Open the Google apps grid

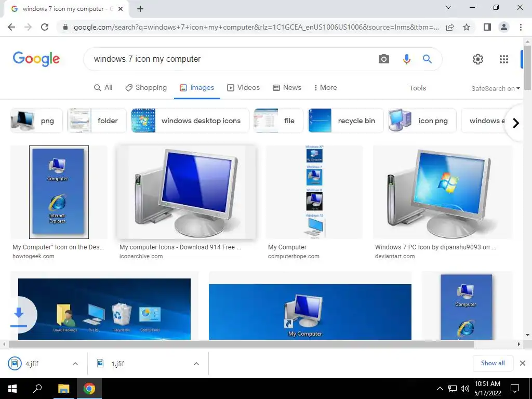[x=504, y=59]
